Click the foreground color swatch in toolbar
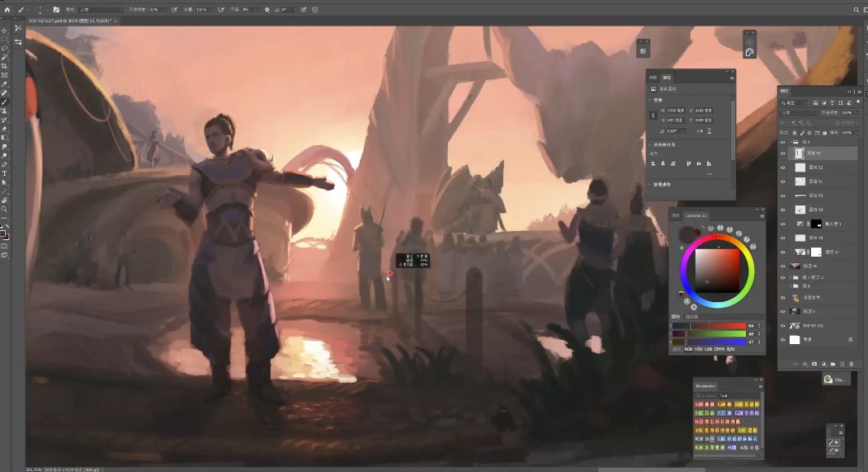The width and height of the screenshot is (868, 472). (3, 234)
